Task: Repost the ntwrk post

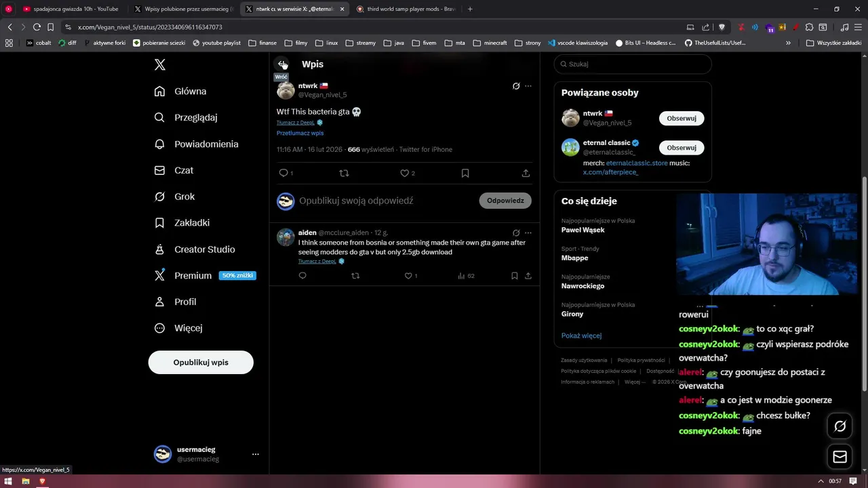Action: [x=344, y=173]
